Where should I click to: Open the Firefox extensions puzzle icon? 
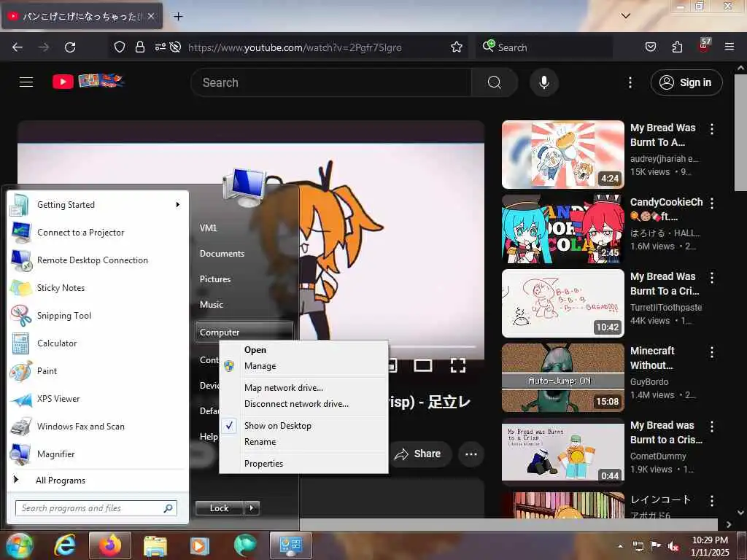coord(677,47)
